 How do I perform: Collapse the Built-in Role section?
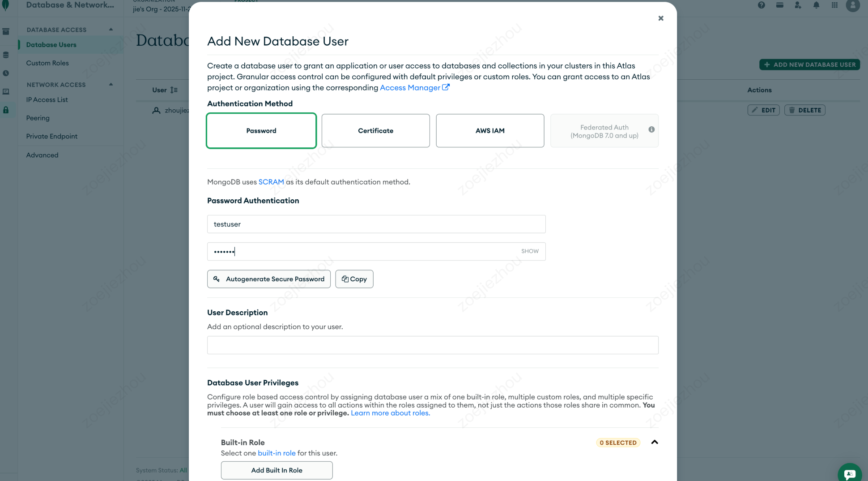(x=655, y=442)
